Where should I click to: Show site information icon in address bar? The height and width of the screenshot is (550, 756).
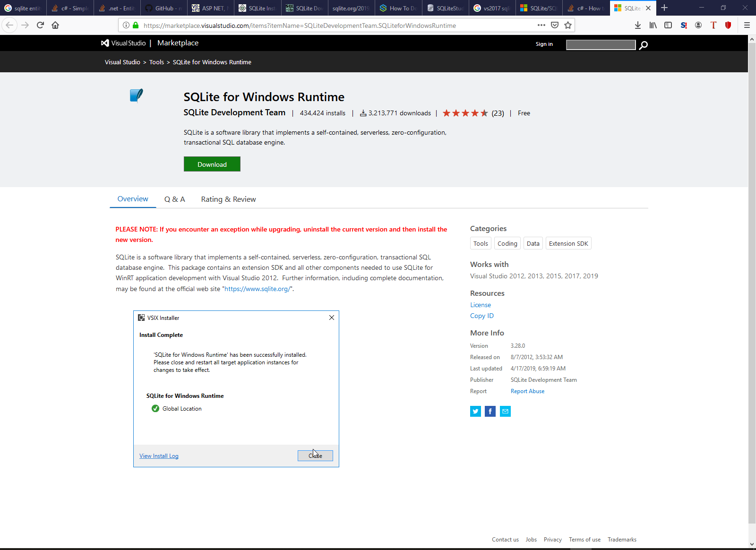tap(126, 25)
